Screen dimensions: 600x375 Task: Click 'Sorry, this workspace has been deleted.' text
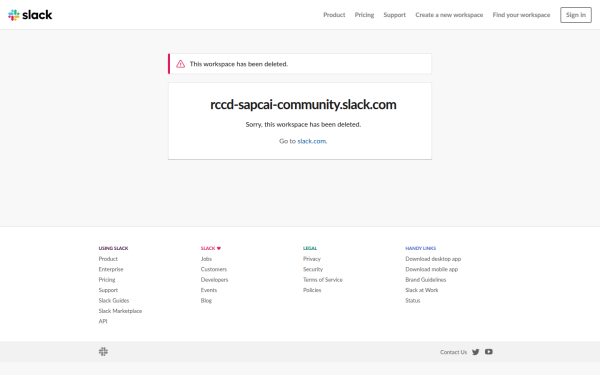click(x=303, y=124)
